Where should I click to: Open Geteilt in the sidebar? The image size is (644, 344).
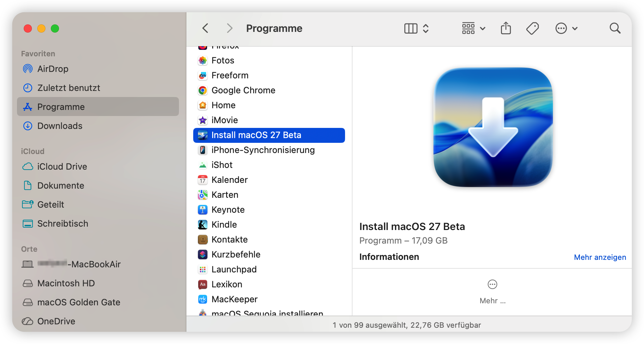click(98, 205)
